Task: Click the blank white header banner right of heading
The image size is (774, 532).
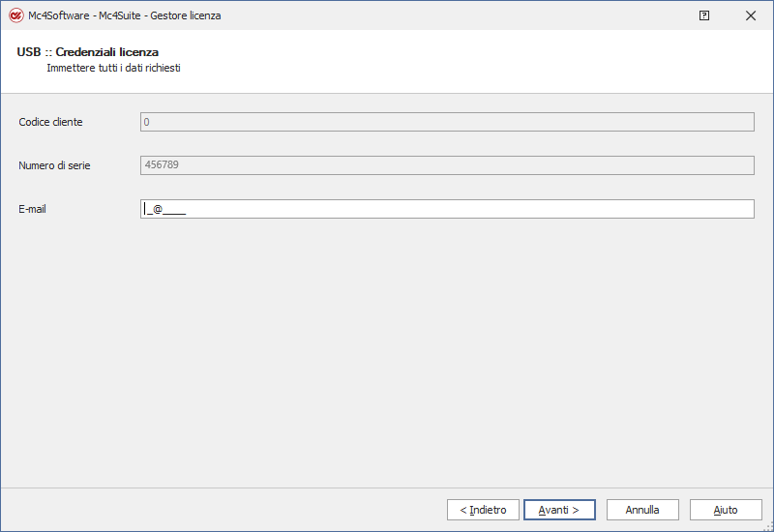Action: [469, 61]
